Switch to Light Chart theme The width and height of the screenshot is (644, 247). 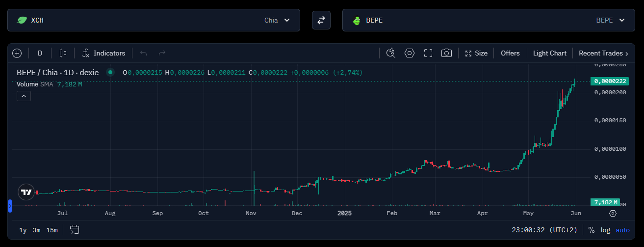(549, 53)
